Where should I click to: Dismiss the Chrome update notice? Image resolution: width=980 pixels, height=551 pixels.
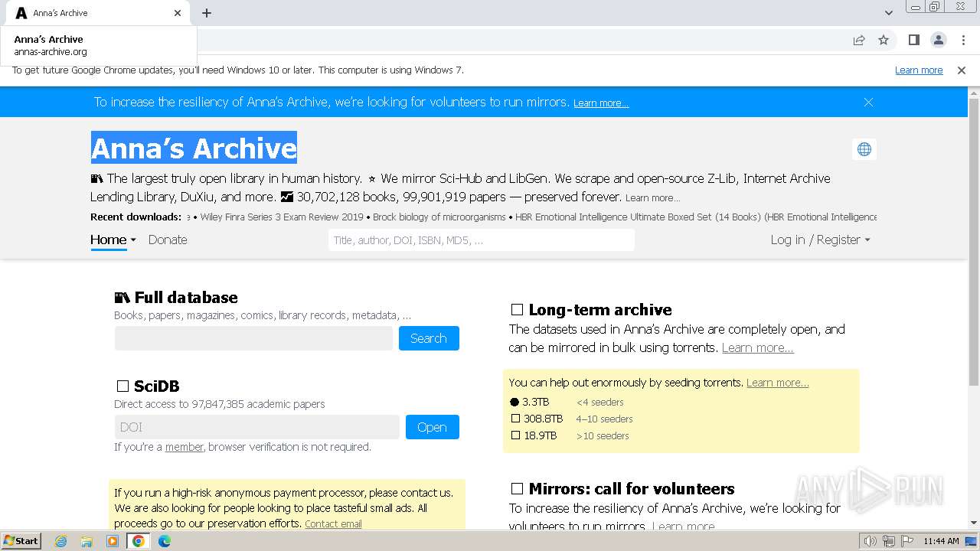pyautogui.click(x=962, y=70)
